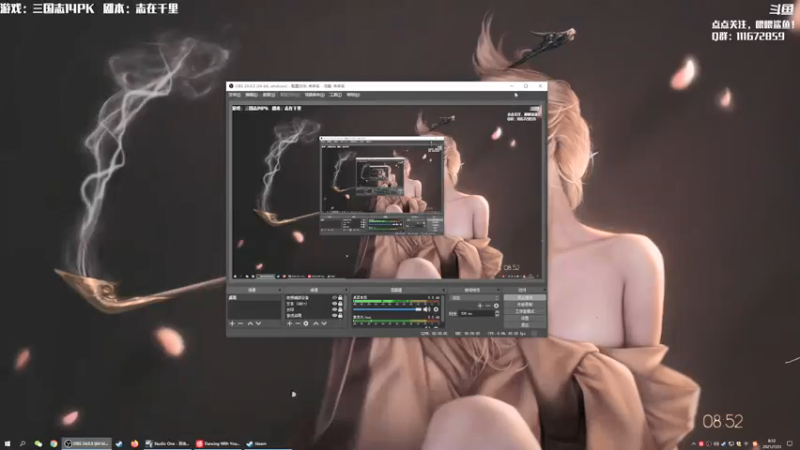
Task: Open the Windows Start menu
Action: coord(7,444)
